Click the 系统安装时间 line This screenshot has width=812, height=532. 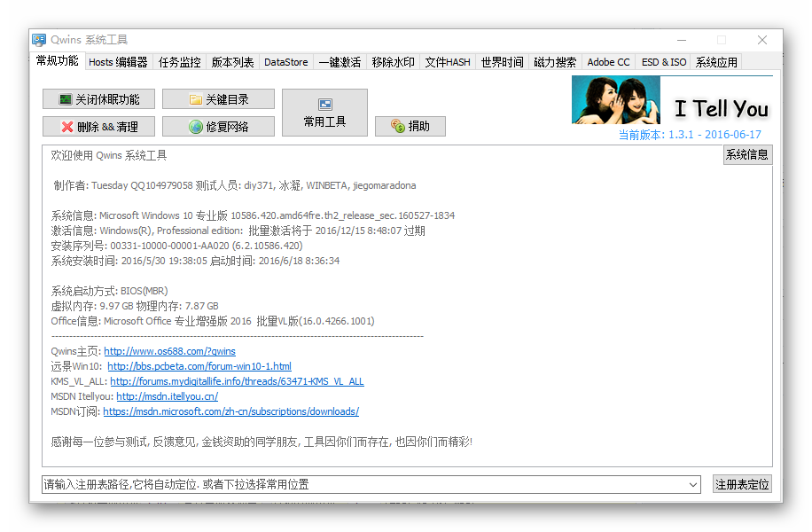point(195,261)
